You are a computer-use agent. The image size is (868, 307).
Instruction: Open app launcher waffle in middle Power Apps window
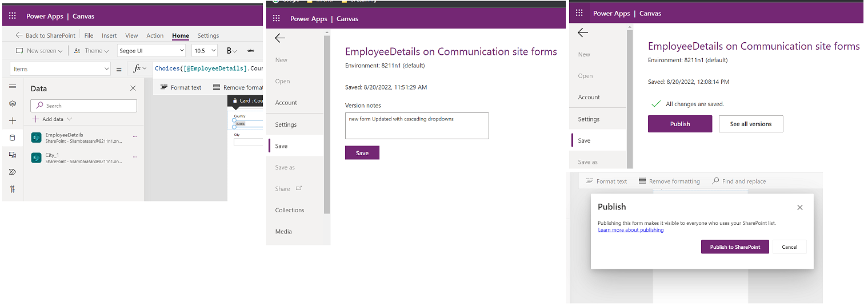click(x=277, y=18)
